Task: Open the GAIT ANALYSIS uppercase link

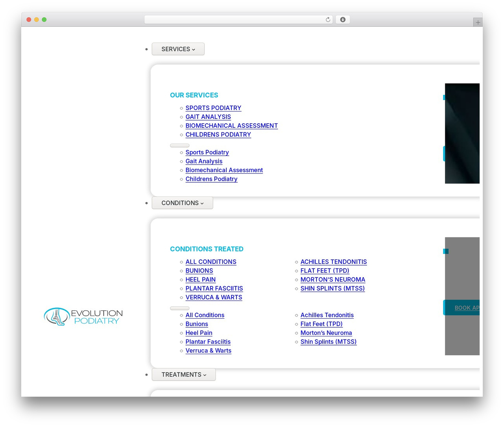Action: click(208, 117)
